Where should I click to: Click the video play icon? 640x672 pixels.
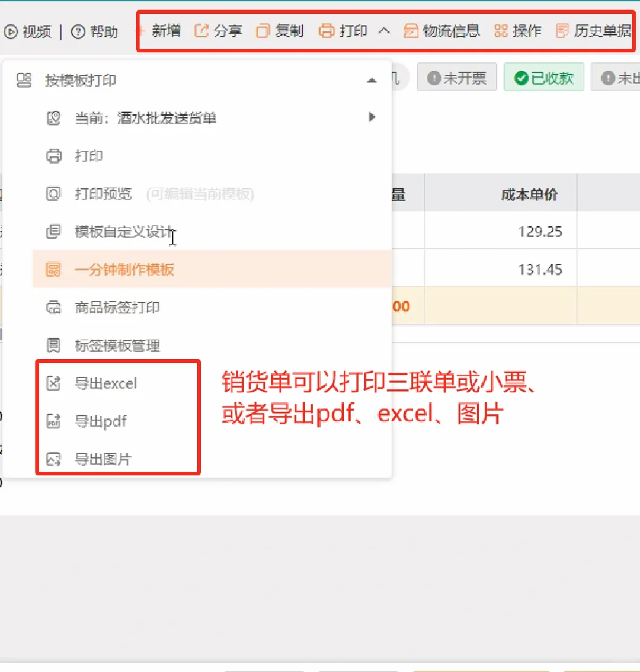click(11, 32)
